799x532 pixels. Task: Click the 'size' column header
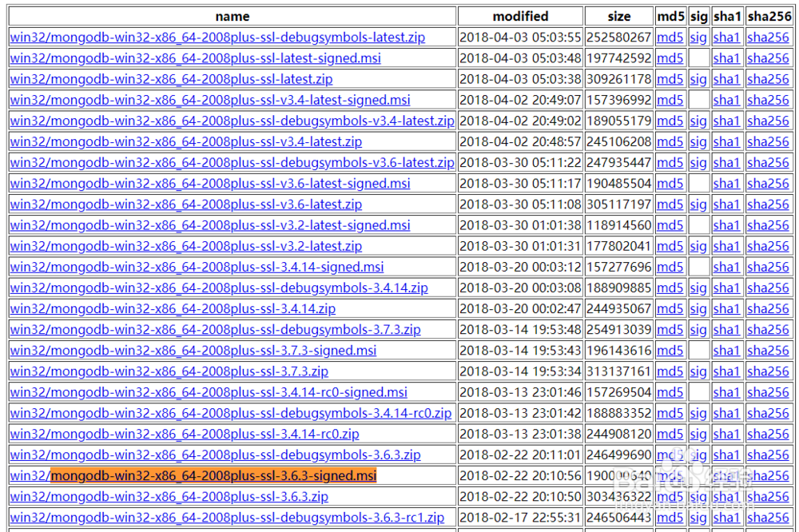619,16
